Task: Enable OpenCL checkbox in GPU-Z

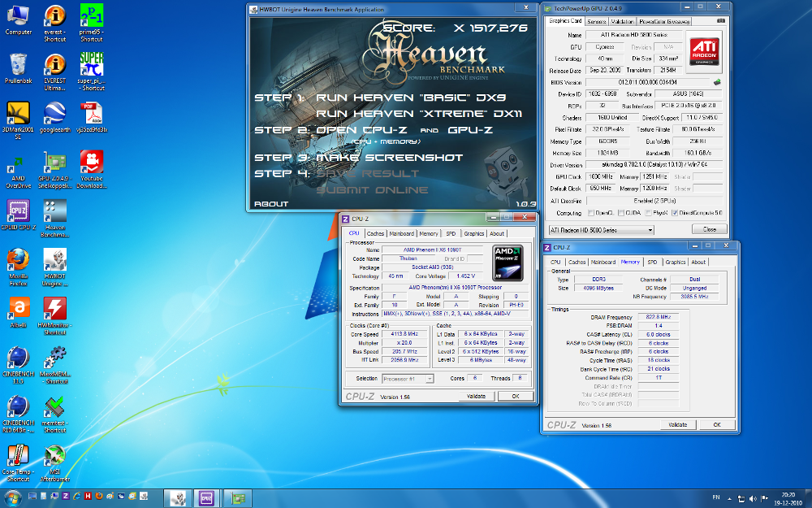Action: pos(591,213)
